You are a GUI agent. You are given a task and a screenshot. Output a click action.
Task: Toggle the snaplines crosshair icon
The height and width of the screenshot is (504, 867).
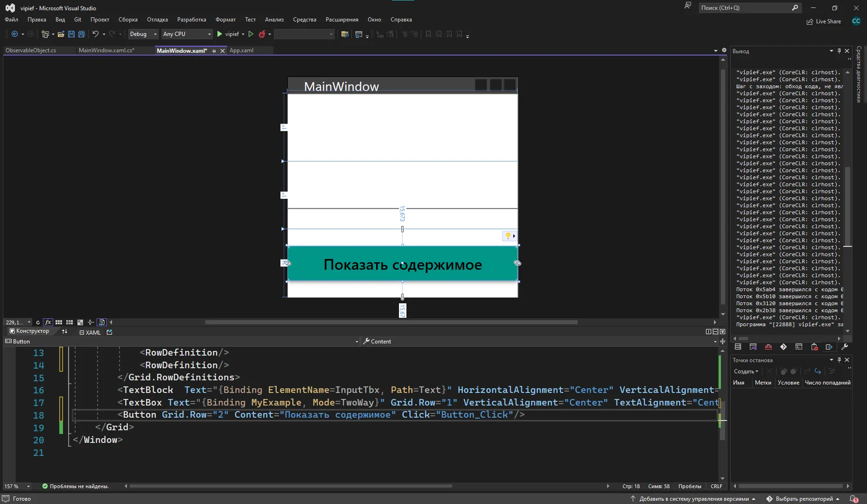pos(91,322)
